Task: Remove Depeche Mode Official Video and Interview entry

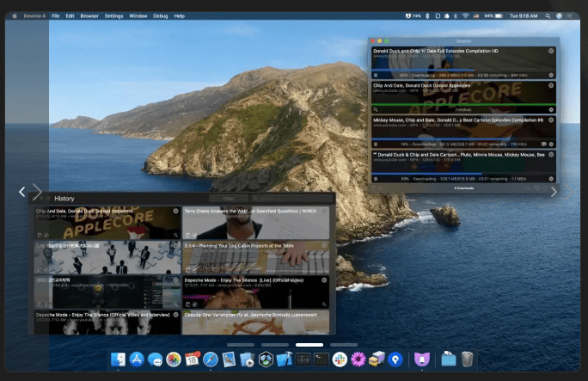Action: click(x=175, y=315)
